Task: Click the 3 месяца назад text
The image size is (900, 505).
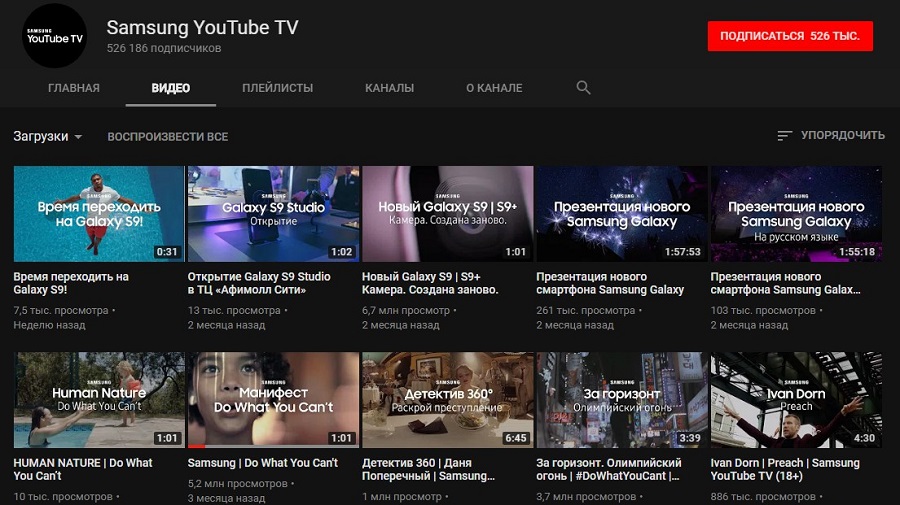Action: (x=227, y=498)
